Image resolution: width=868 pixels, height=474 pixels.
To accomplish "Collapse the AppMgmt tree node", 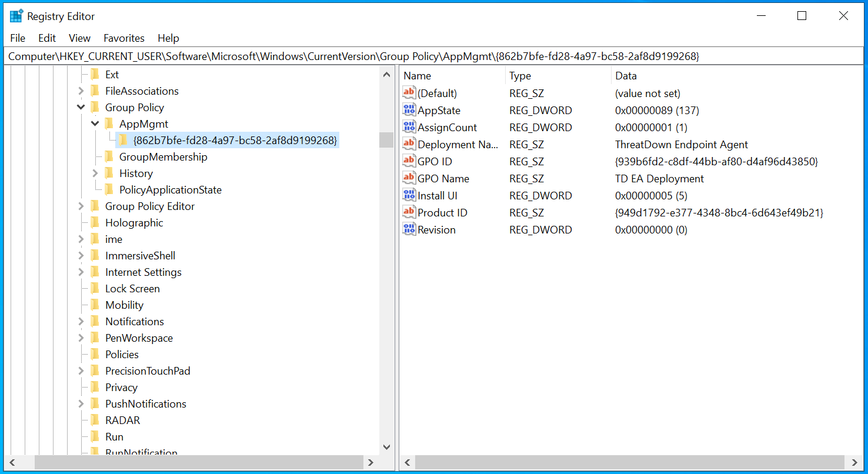I will 95,123.
